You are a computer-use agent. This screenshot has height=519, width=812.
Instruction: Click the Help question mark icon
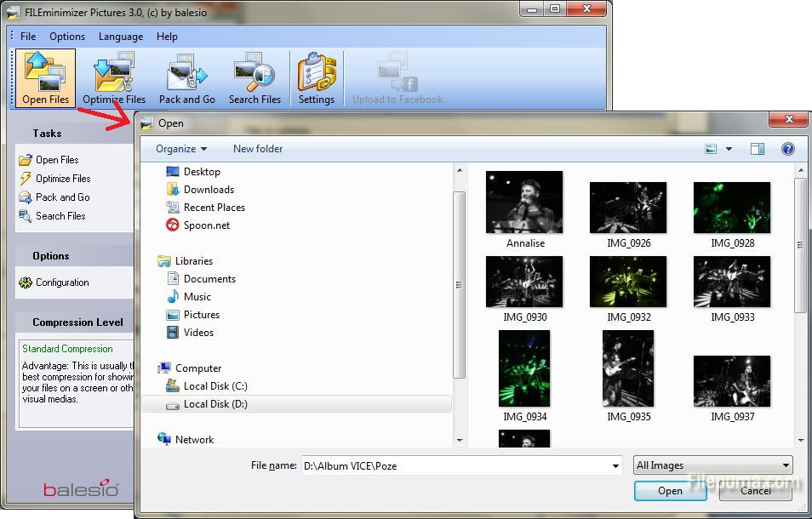click(787, 149)
